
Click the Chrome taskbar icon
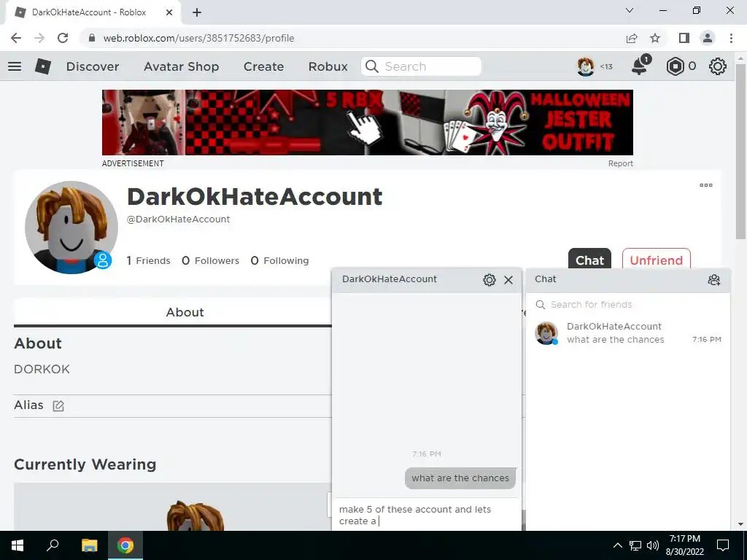125,545
